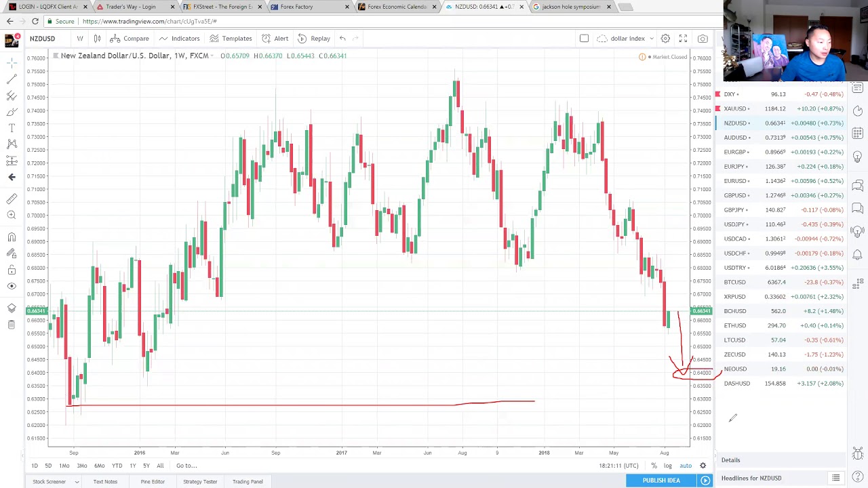Click the browser address bar URL
The image size is (868, 488).
click(149, 22)
